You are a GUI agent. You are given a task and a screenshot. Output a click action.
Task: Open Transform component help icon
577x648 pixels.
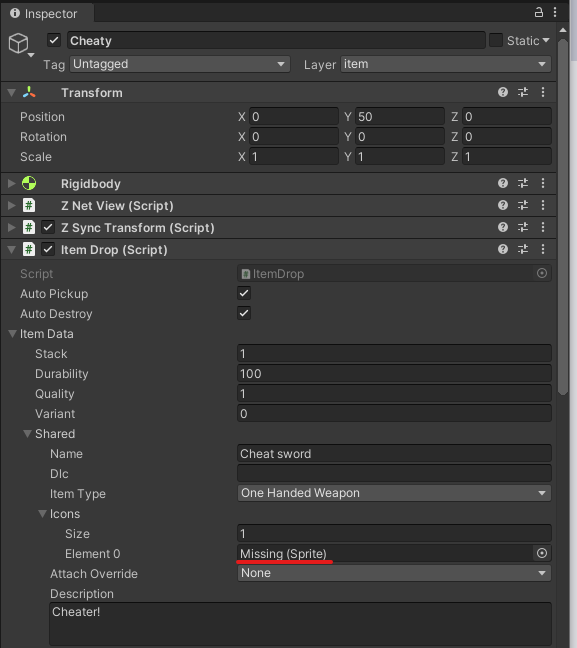pyautogui.click(x=503, y=92)
